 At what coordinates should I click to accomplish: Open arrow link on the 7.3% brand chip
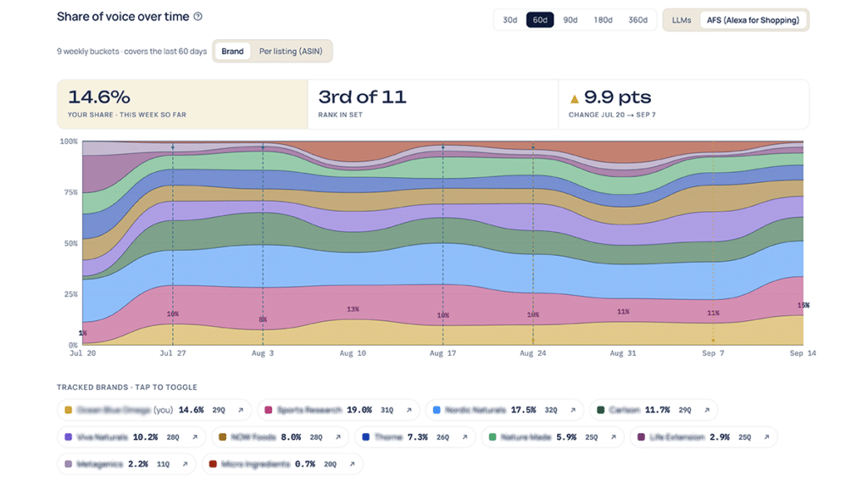pyautogui.click(x=465, y=437)
